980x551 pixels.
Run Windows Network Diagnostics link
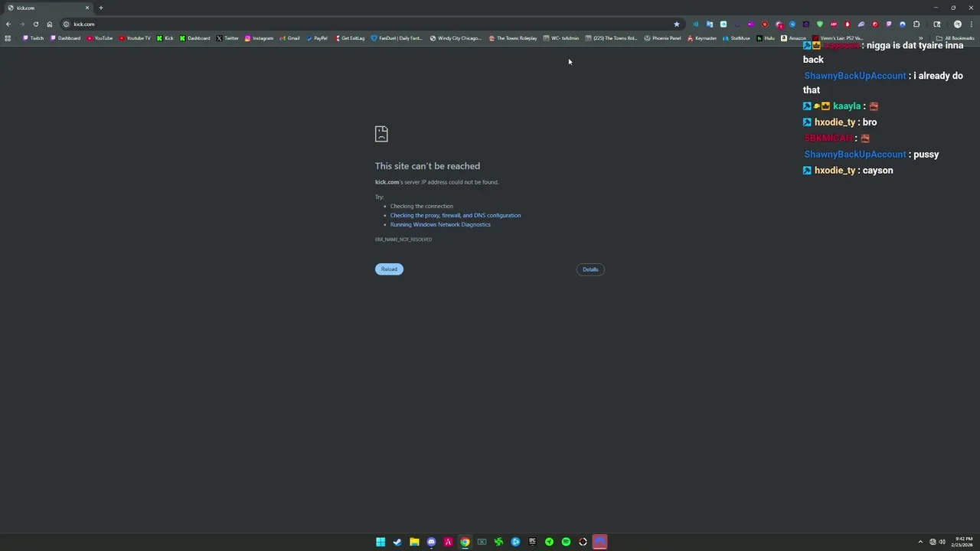[x=440, y=224]
